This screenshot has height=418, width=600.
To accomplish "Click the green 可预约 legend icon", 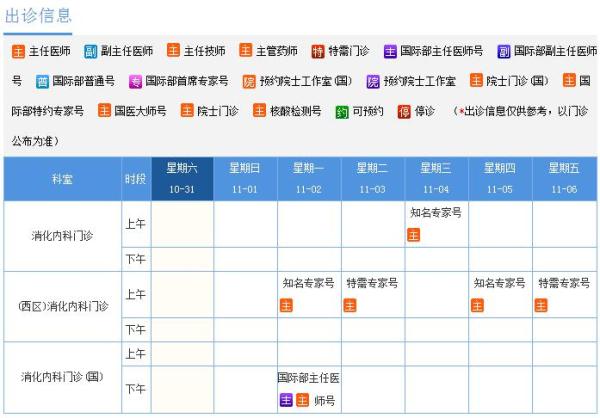I will [x=342, y=112].
